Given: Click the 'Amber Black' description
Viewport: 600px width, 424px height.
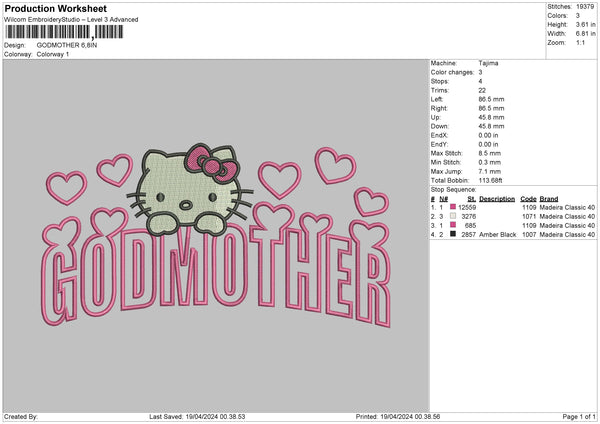Looking at the screenshot, I should coord(497,234).
